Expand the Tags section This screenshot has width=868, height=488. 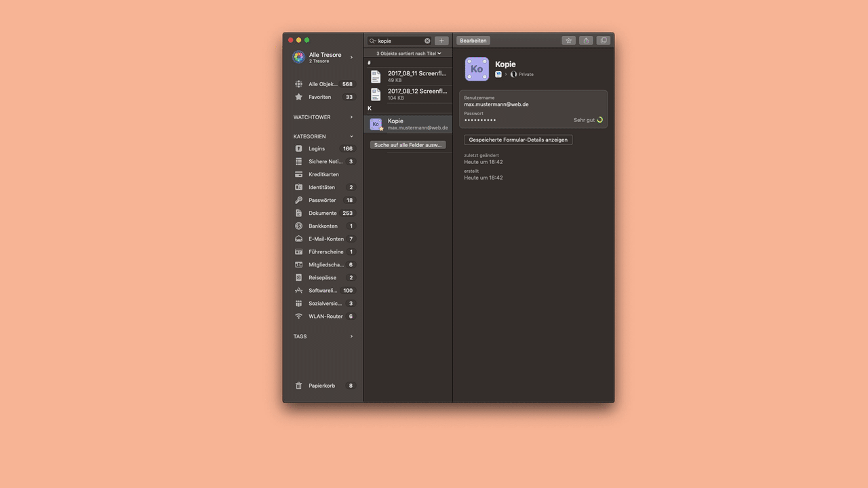coord(351,336)
